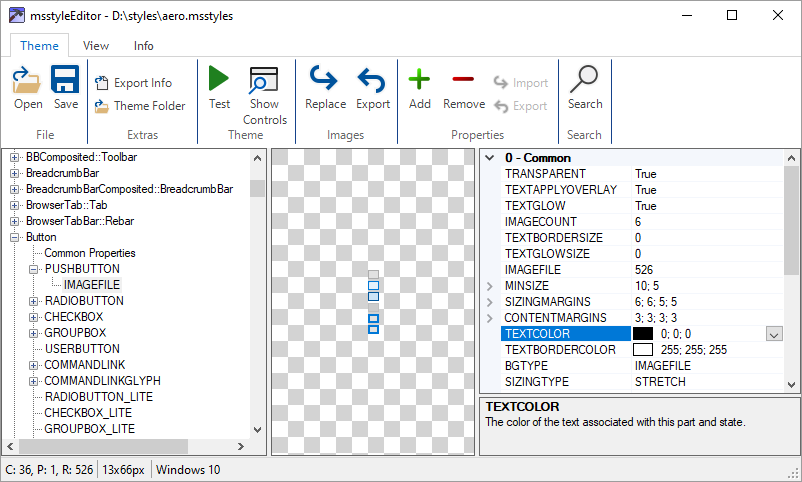Select RADIOBUTTON_LITE tree item
802x482 pixels.
[x=99, y=397]
